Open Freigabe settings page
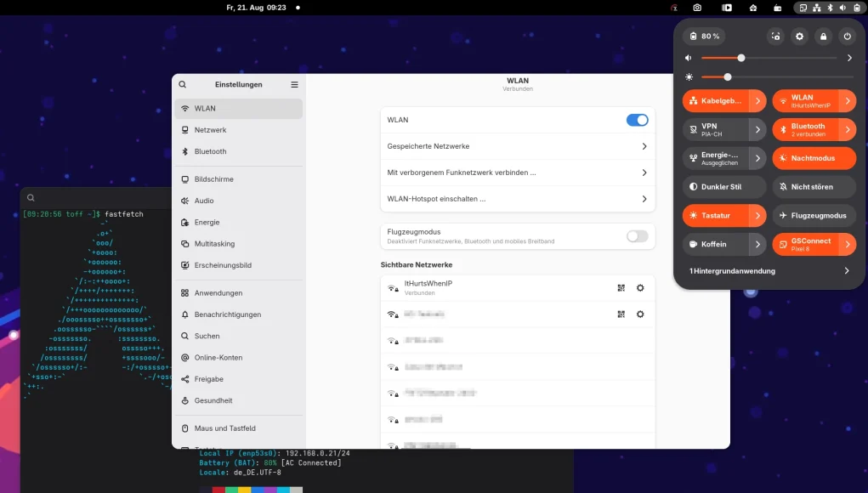868x493 pixels. coord(239,380)
